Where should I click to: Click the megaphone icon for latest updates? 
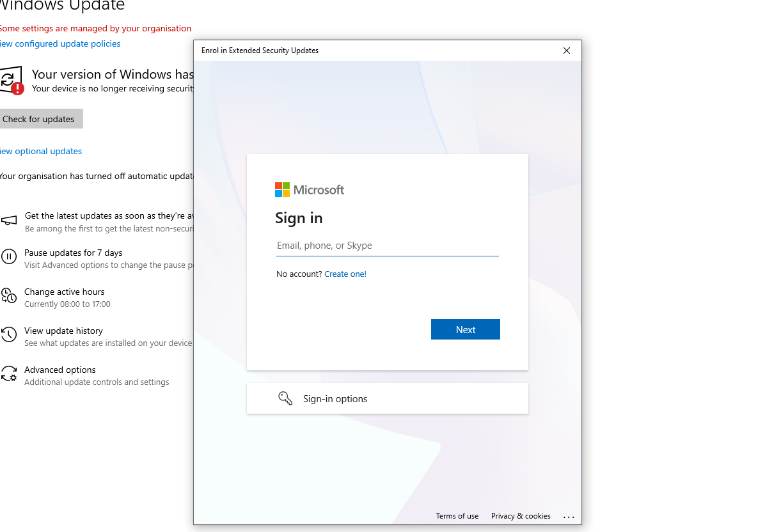pyautogui.click(x=9, y=221)
